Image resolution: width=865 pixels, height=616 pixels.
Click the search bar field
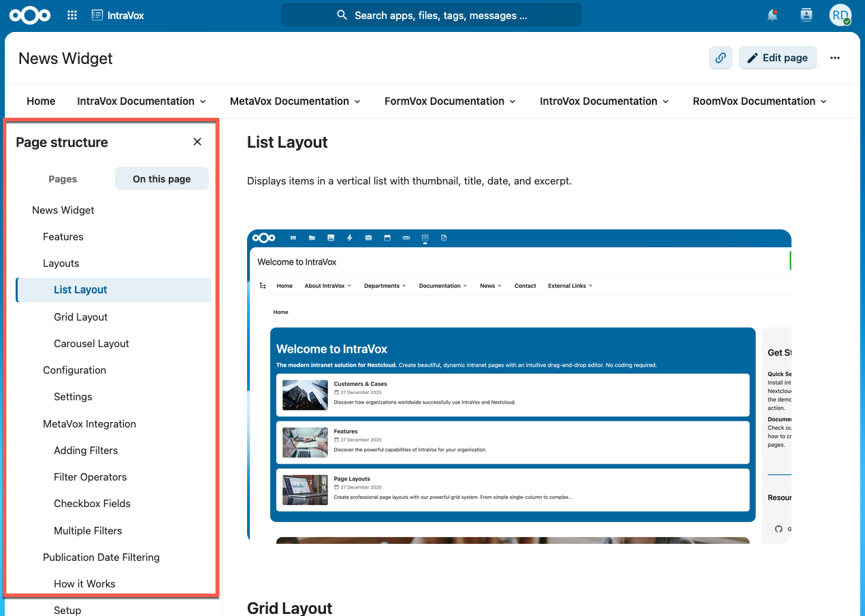[431, 15]
